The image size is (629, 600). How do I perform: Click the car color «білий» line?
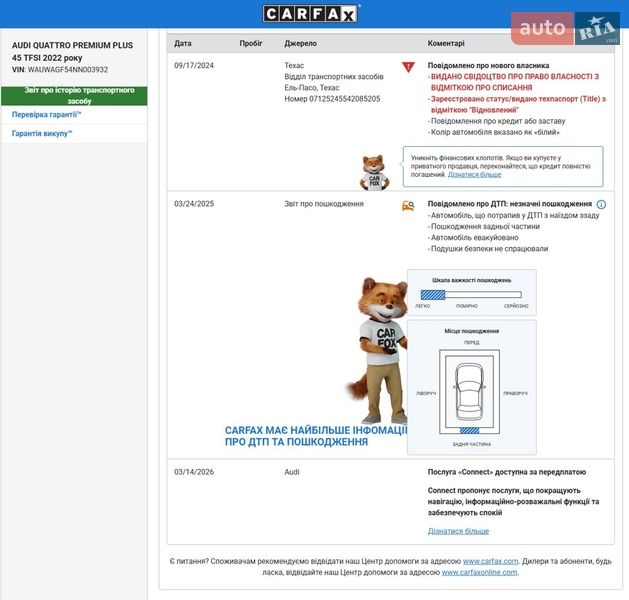[495, 132]
